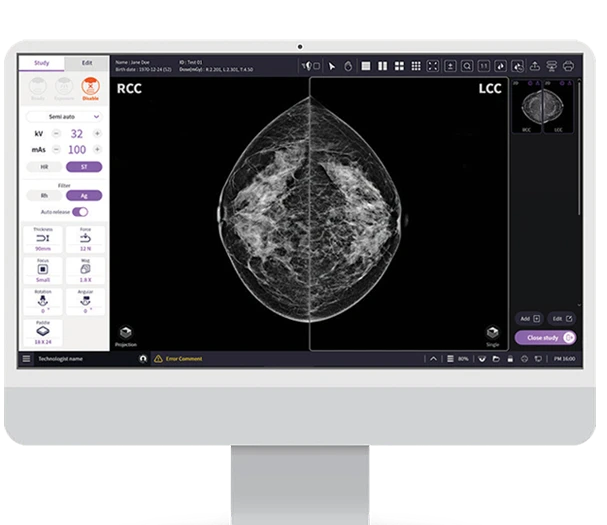The width and height of the screenshot is (607, 525).
Task: Click the patient name Jane Doe header
Action: pyautogui.click(x=132, y=62)
